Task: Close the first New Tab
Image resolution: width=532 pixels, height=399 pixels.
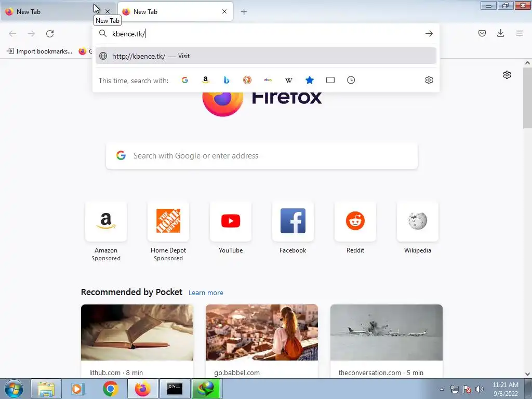Action: 108,11
